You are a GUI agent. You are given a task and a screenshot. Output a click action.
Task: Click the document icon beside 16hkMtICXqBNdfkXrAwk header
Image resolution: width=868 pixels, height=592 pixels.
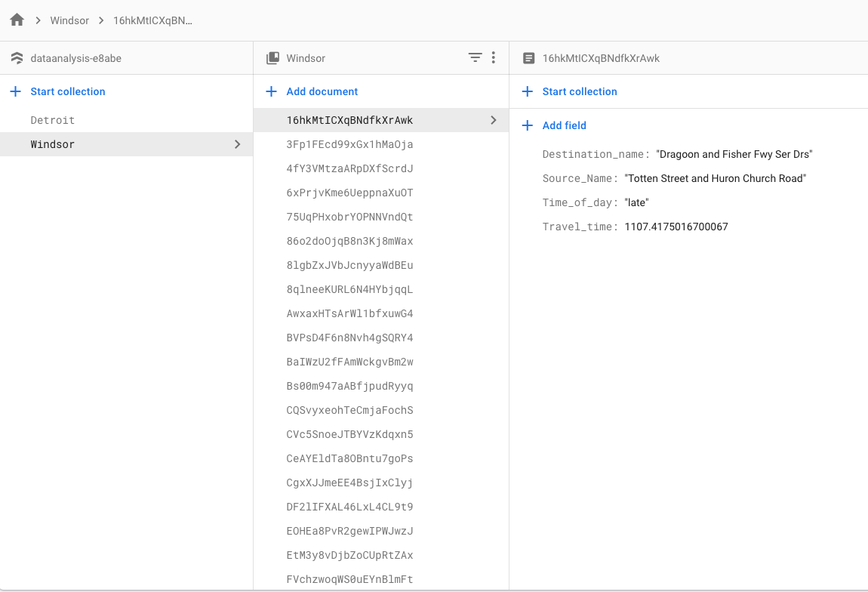point(529,58)
